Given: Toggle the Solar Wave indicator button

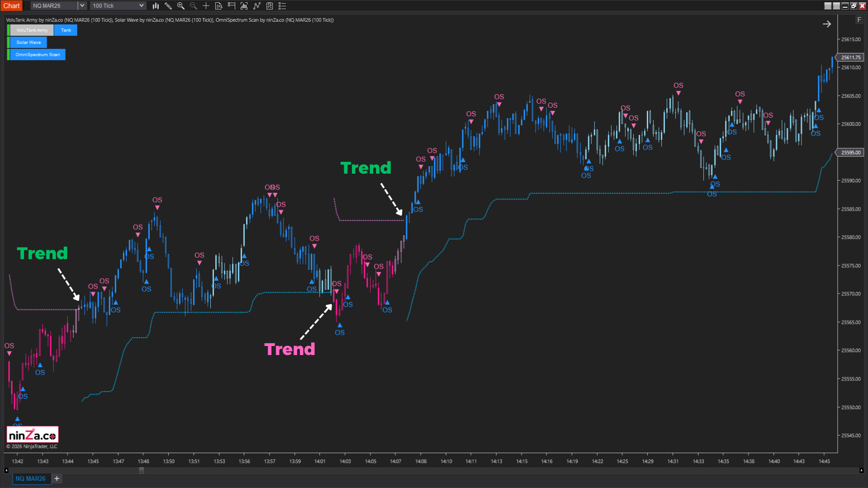Looking at the screenshot, I should pos(28,43).
